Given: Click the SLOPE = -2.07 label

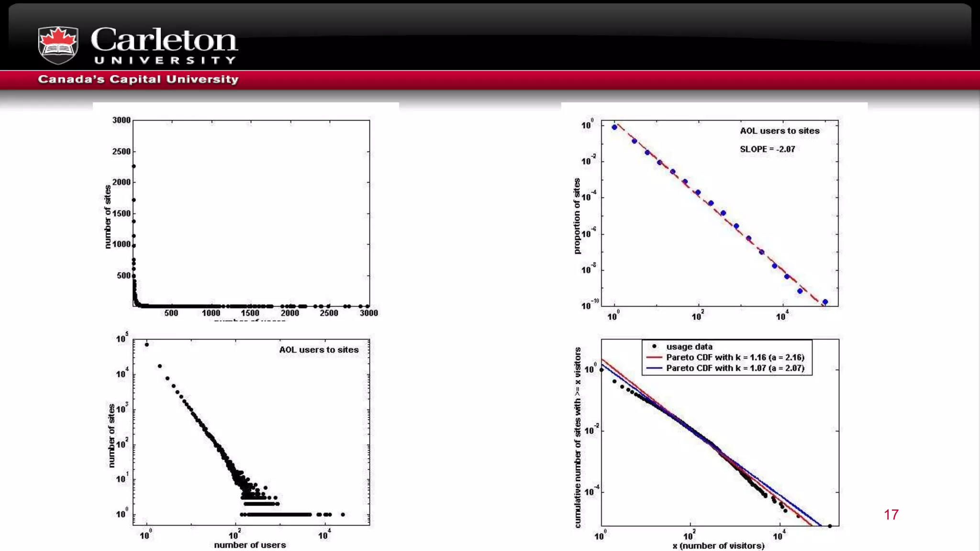Looking at the screenshot, I should pyautogui.click(x=768, y=149).
